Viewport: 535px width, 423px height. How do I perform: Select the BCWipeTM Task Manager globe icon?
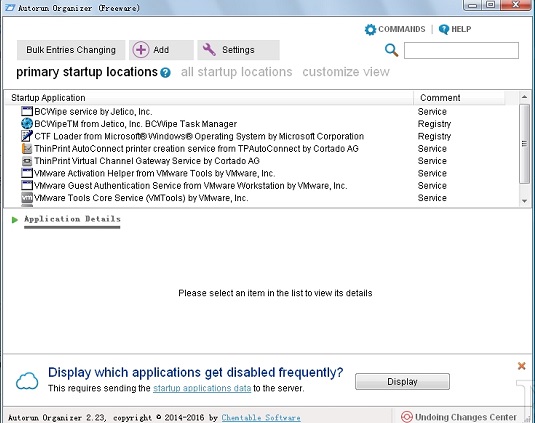click(x=27, y=123)
